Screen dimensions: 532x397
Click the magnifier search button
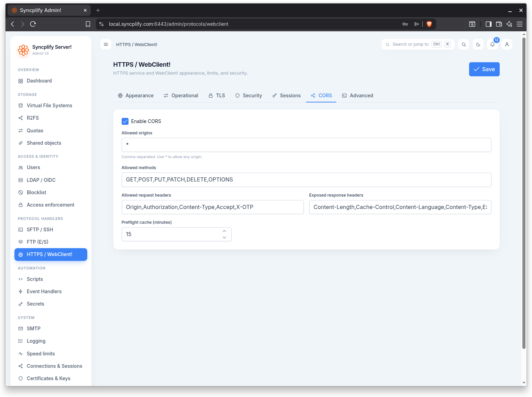pyautogui.click(x=464, y=44)
